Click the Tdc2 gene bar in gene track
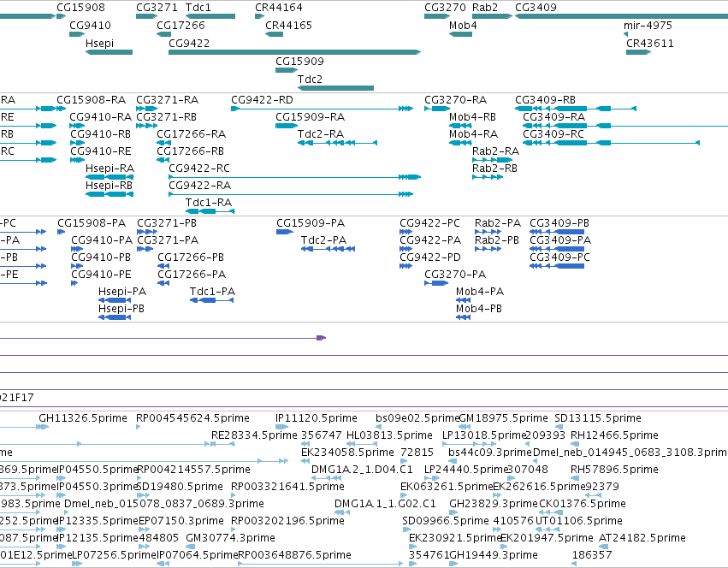Viewport: 728px width, 568px height. coord(335,88)
